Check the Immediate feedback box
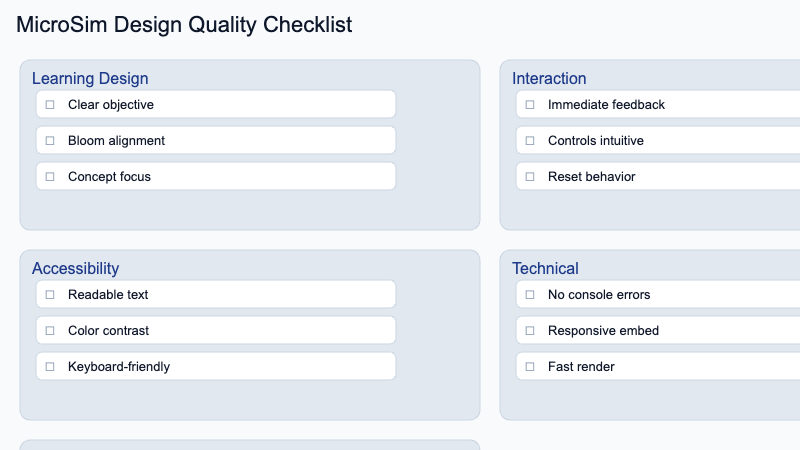Viewport: 800px width, 450px height. pos(530,105)
